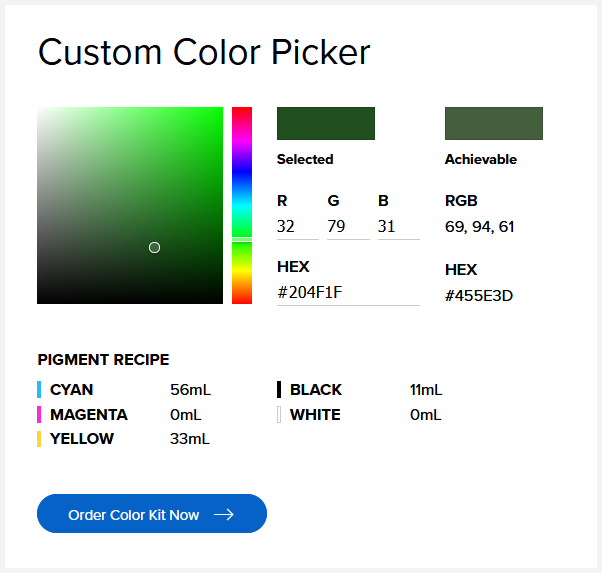This screenshot has width=602, height=573.
Task: Click the Selected dark green swatch
Action: pyautogui.click(x=326, y=123)
